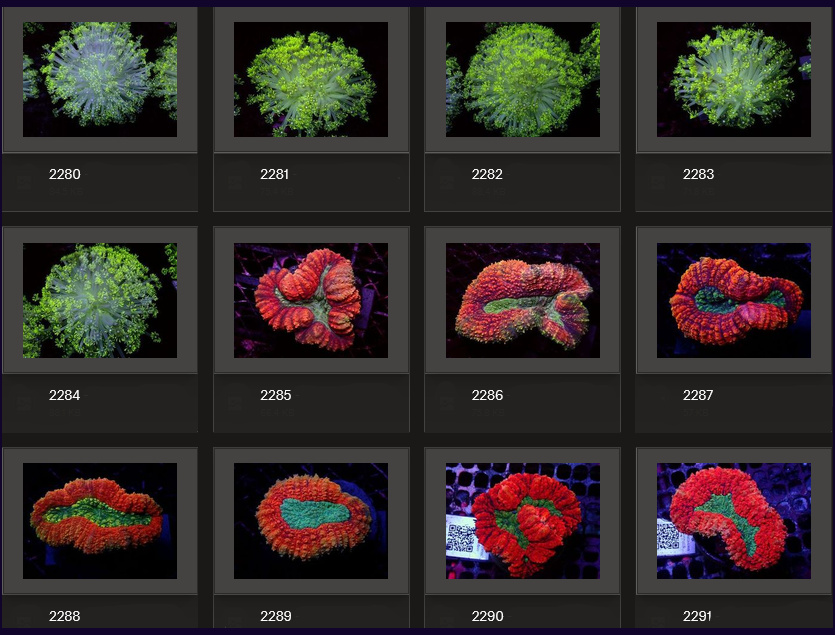Click the file name 2287
835x635 pixels.
pyautogui.click(x=698, y=395)
